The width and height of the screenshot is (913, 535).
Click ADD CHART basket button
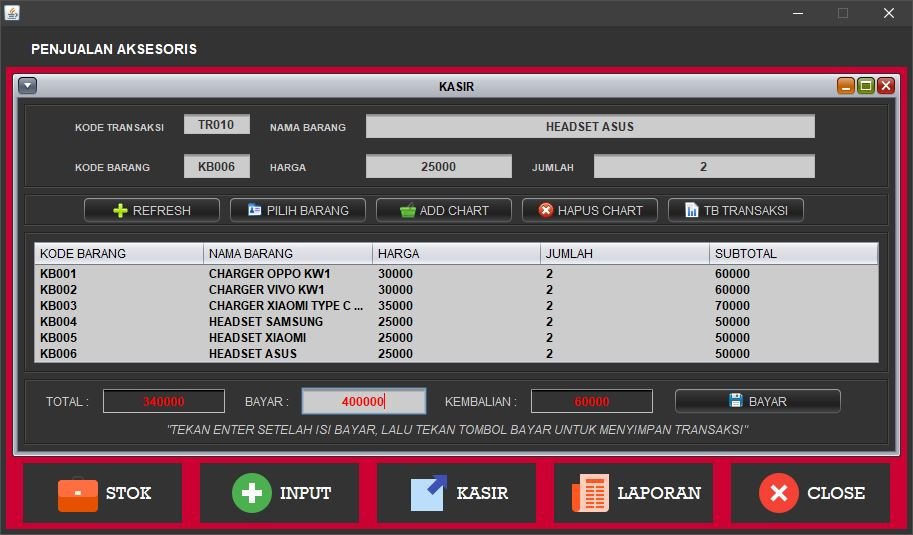(x=443, y=210)
